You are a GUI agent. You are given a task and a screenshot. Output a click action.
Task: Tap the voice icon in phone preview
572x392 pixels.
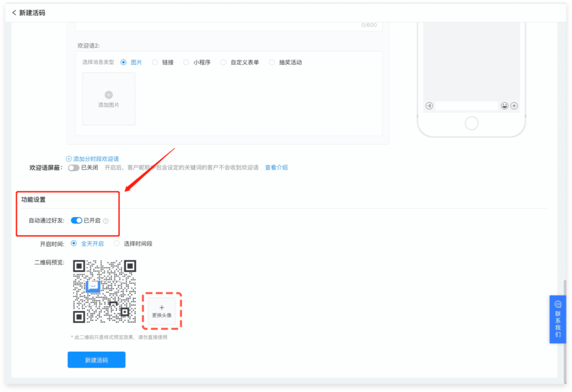(430, 106)
